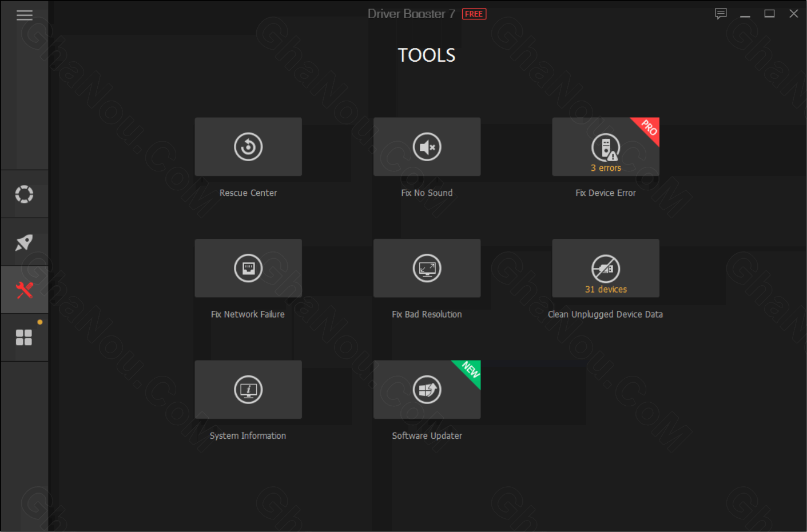
Task: Click the 3 errors count text
Action: (606, 168)
